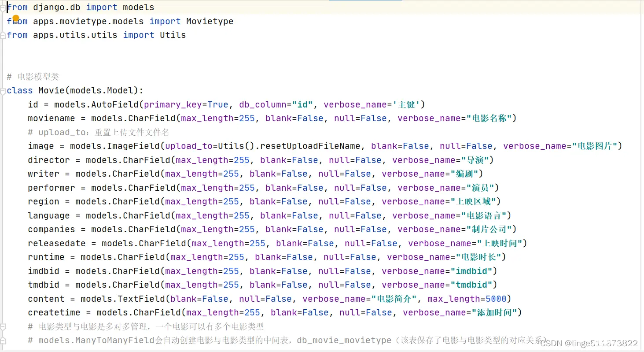Click the 'runtime' field name
Screen dimensions: 644x352
[46, 257]
